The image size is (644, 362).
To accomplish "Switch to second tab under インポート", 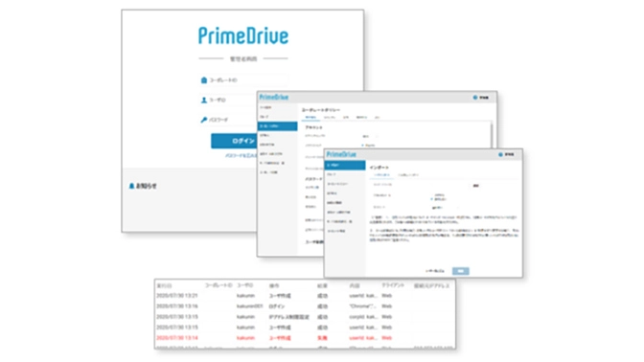I will point(408,175).
